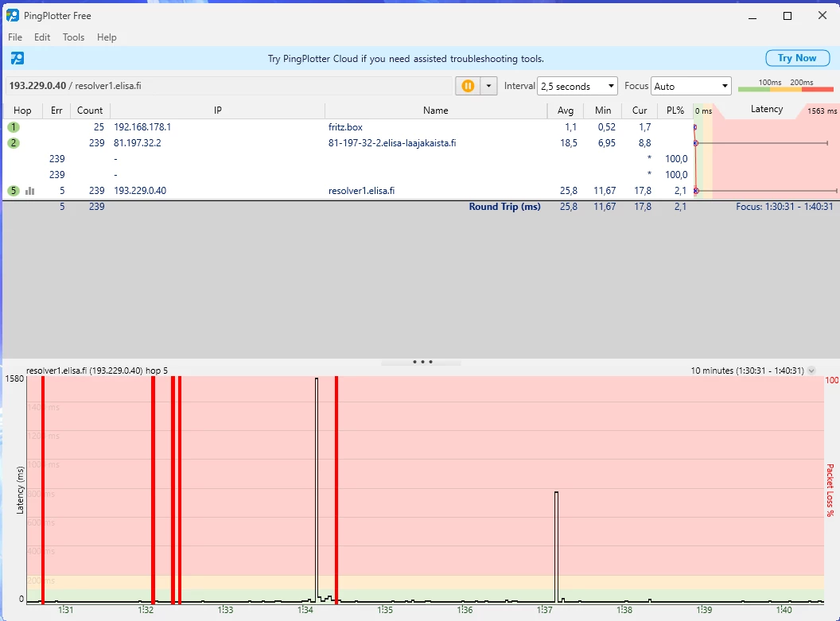Maximize the PingPlotter window
Screen dimensions: 840x621
[787, 16]
